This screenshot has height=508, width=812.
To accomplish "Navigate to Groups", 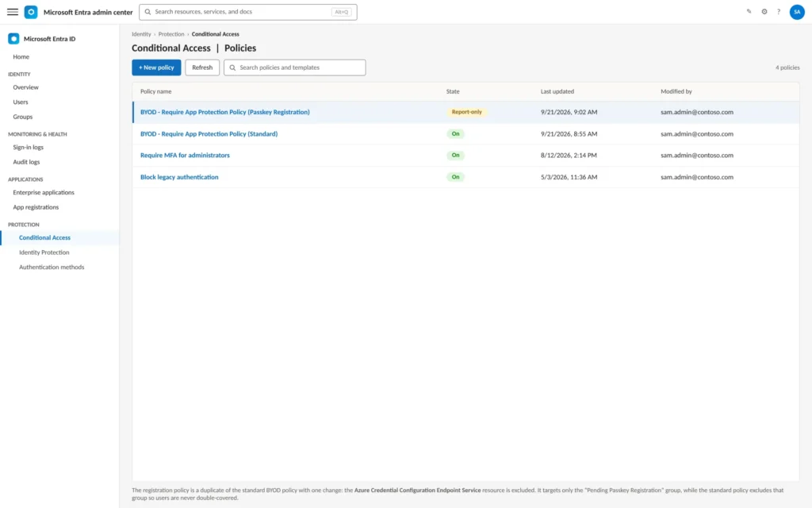I will point(23,117).
